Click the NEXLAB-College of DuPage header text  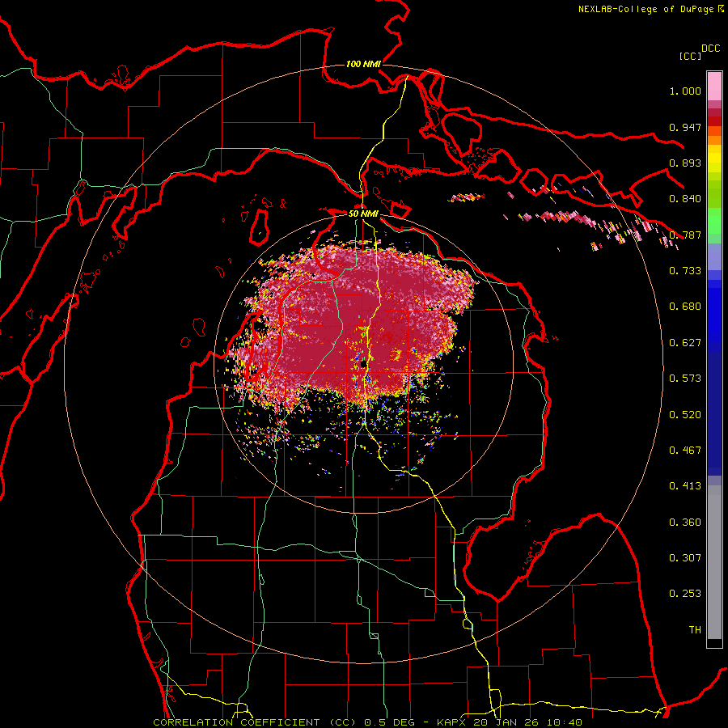point(645,9)
